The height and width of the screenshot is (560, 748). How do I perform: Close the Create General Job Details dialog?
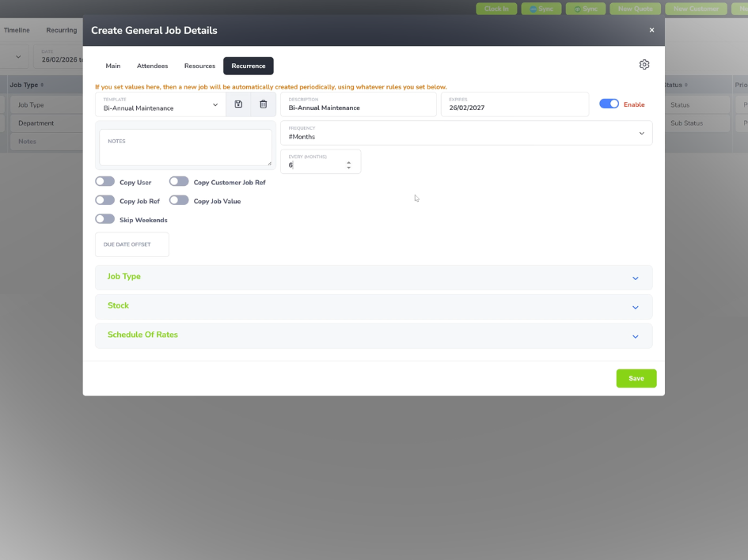coord(651,30)
